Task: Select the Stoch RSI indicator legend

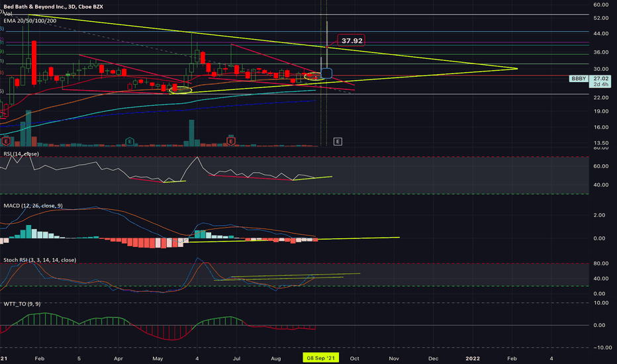Action: coord(40,260)
